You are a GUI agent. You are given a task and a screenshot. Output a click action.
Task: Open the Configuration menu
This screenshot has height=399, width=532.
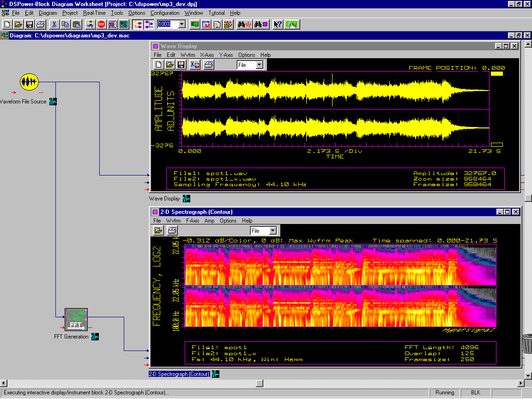[x=165, y=13]
